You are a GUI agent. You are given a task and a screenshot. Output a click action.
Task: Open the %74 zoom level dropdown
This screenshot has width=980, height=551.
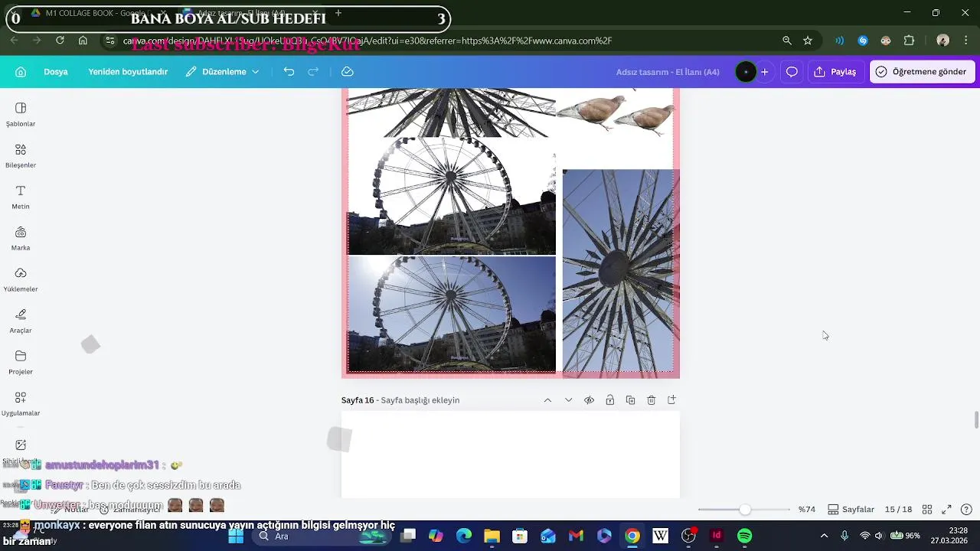click(x=807, y=510)
